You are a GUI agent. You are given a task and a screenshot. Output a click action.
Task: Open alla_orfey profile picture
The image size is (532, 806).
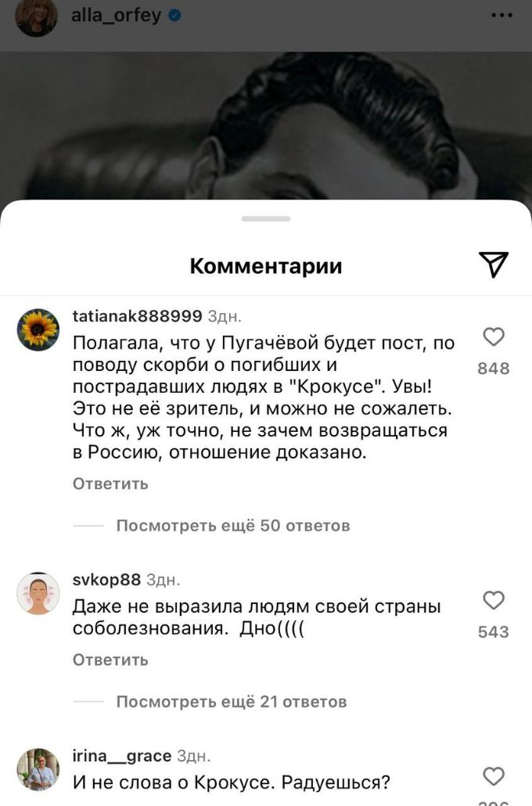click(36, 16)
